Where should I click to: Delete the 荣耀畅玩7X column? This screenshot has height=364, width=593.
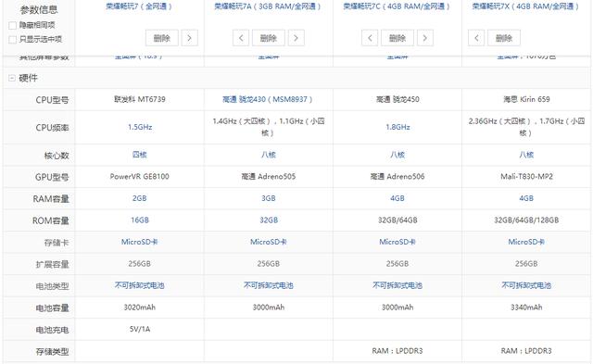504,38
